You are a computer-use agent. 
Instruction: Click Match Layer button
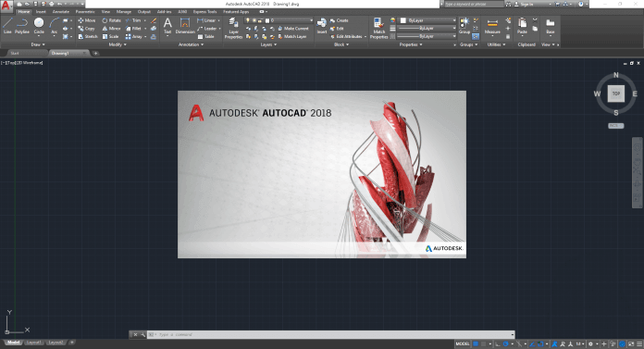[x=292, y=37]
